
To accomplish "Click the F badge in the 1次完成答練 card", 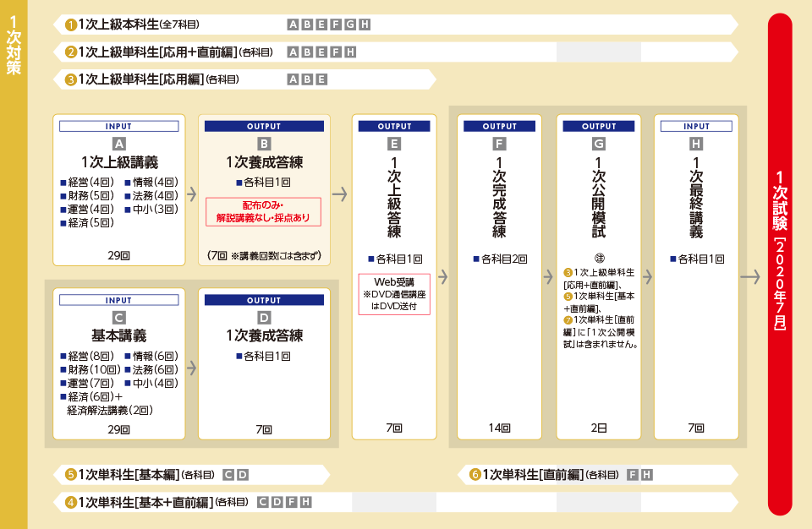I will point(499,144).
